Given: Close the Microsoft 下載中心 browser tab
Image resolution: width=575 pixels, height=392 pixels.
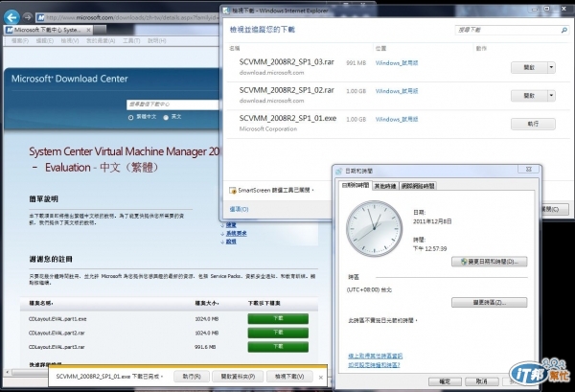Looking at the screenshot, I should point(89,30).
